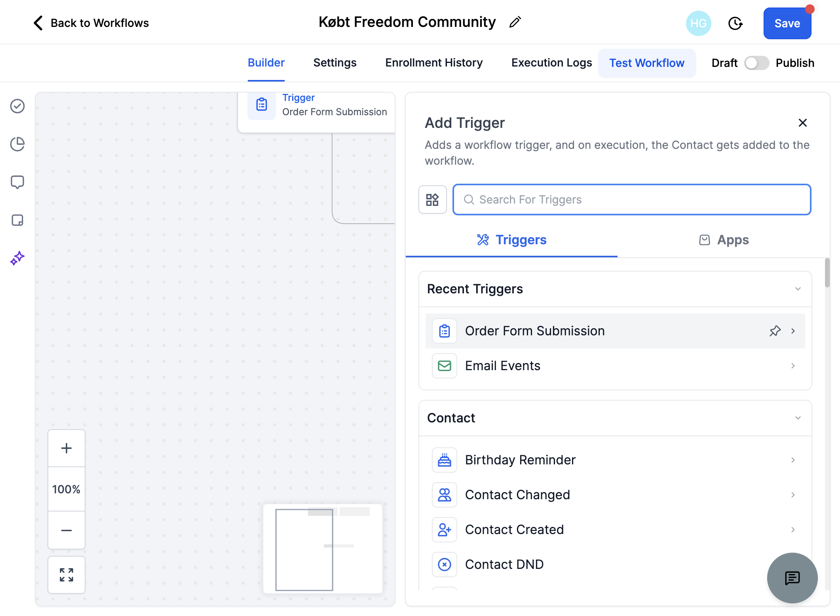Switch to the Apps tab
This screenshot has width=840, height=616.
click(x=724, y=240)
